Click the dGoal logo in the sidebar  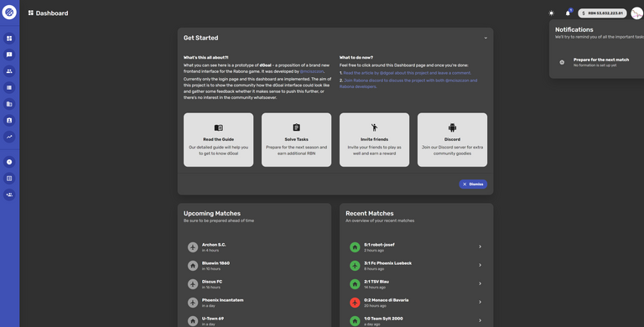(9, 13)
